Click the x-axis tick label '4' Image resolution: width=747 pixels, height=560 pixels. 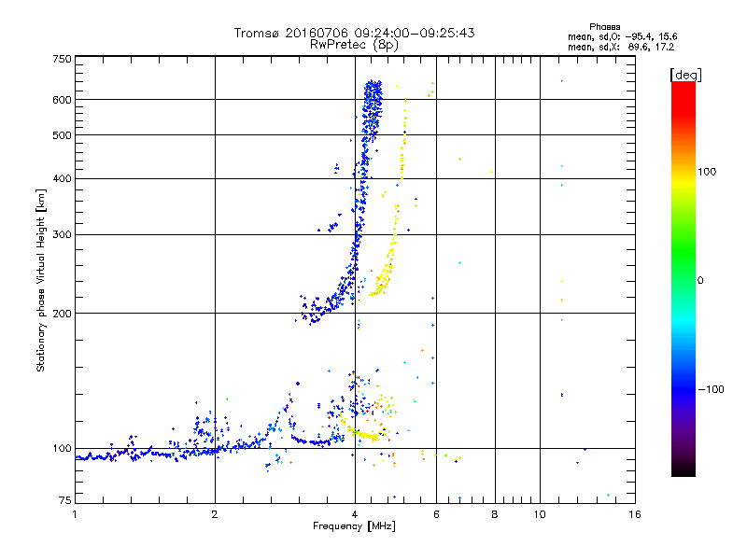[355, 514]
